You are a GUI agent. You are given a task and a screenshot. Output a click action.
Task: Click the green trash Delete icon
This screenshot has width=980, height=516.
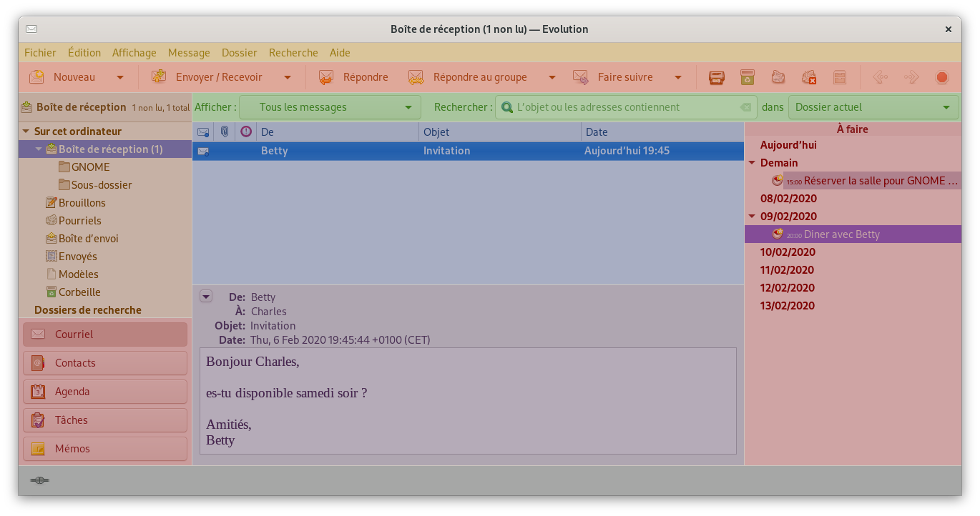pos(747,77)
